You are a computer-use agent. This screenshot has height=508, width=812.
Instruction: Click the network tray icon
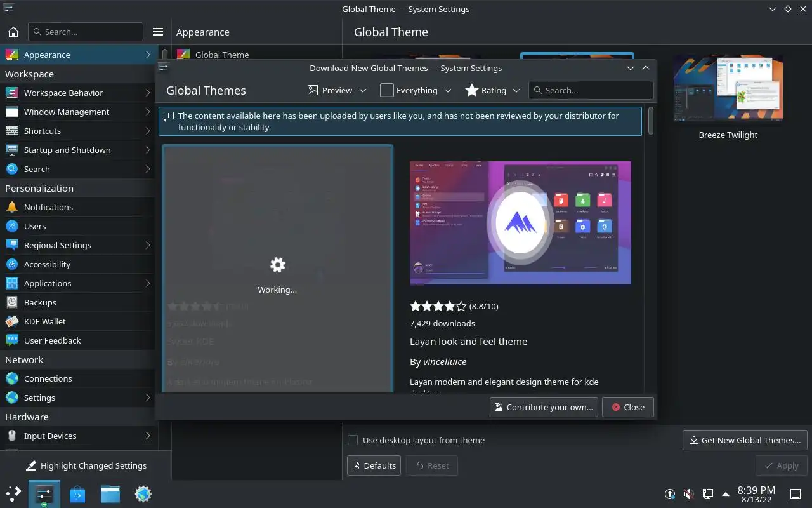pos(708,494)
